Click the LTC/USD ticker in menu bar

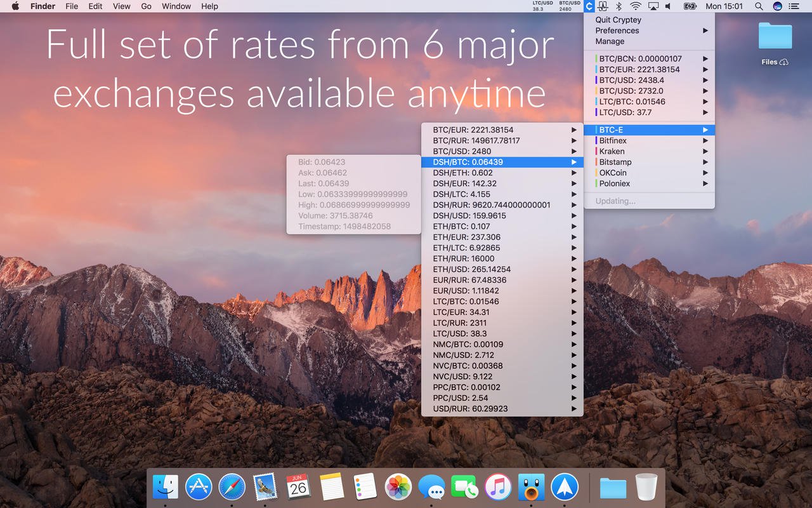pos(542,6)
